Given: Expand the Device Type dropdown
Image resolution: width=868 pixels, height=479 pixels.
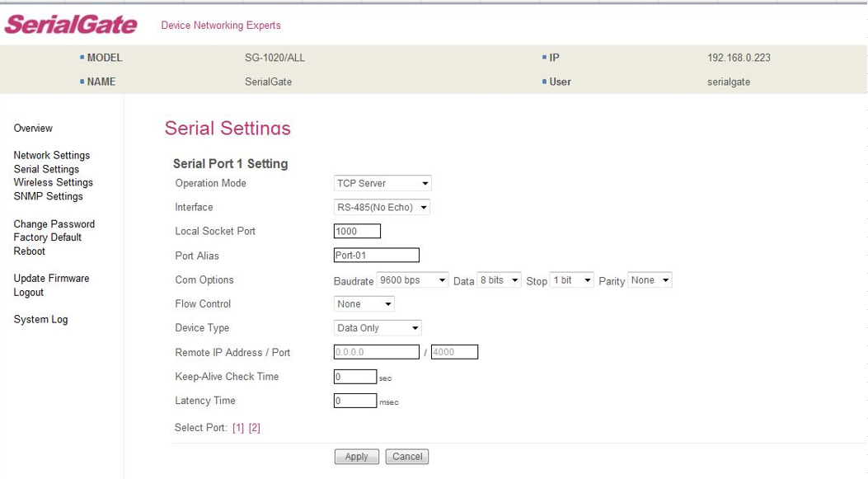Looking at the screenshot, I should point(378,328).
